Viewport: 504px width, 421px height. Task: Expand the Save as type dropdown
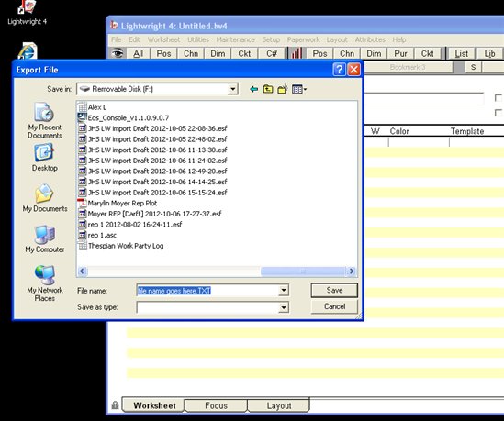click(283, 307)
